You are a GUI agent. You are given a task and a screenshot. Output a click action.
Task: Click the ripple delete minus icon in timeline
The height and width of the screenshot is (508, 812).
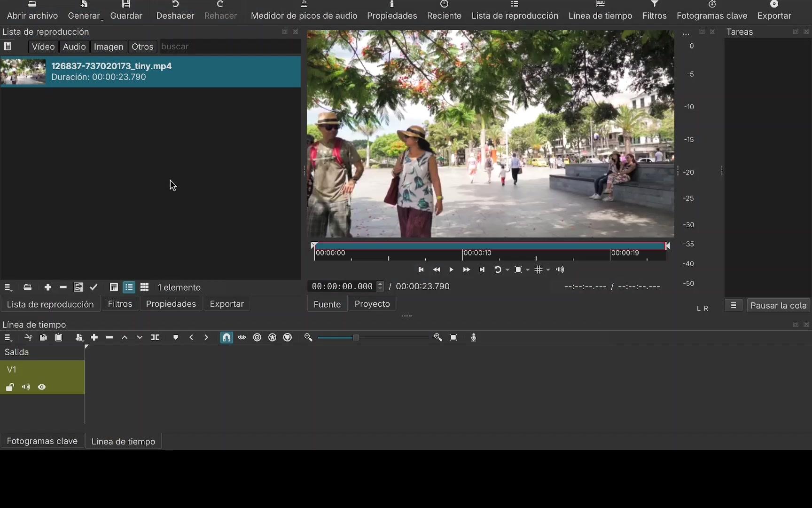[x=109, y=337]
